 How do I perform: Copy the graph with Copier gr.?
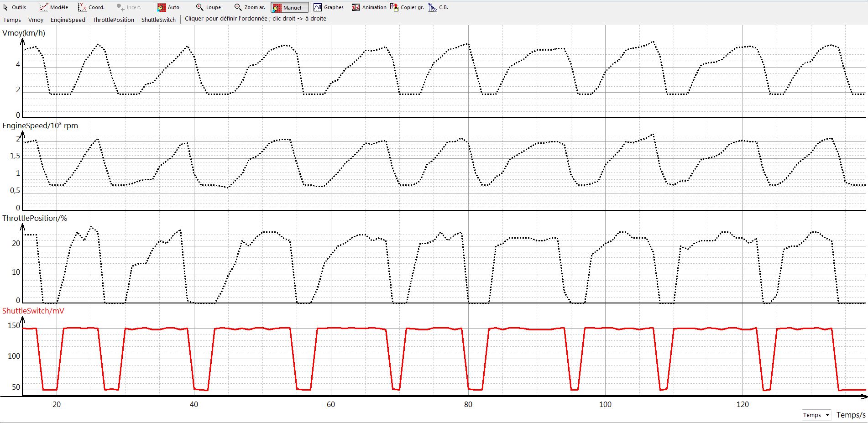(x=407, y=7)
